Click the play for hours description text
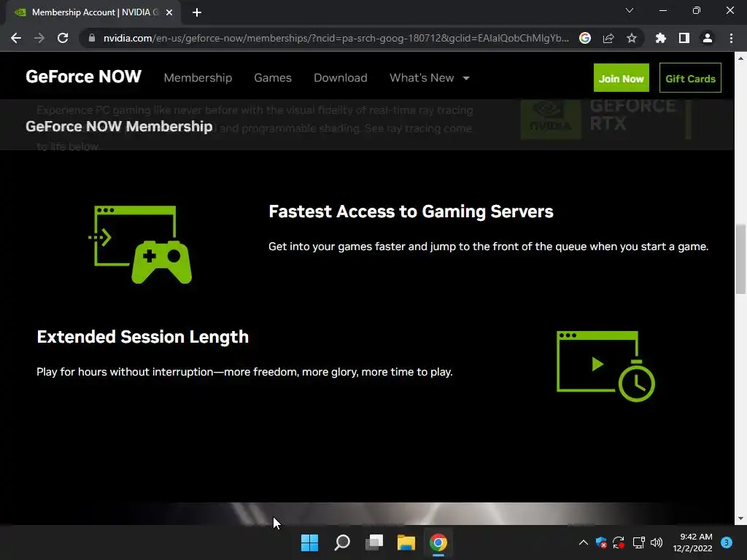747x560 pixels. pyautogui.click(x=244, y=372)
